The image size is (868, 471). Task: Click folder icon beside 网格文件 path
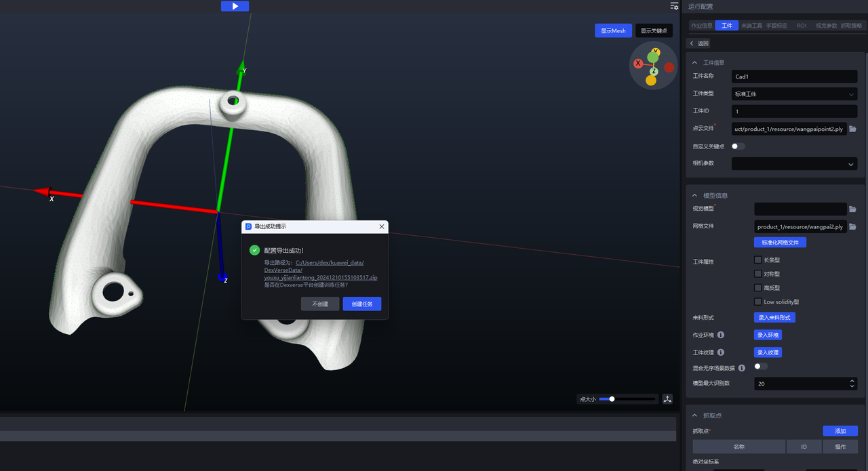click(x=853, y=227)
